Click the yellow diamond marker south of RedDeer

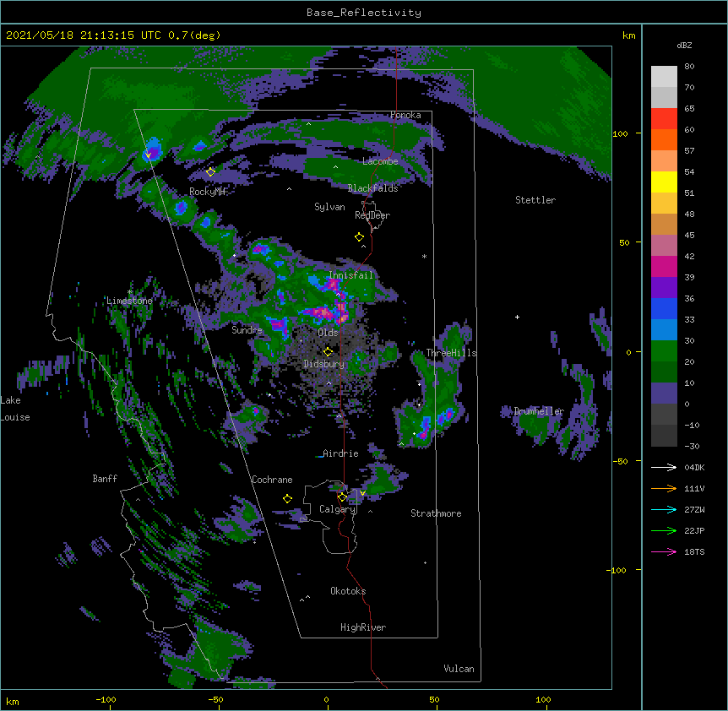(359, 237)
